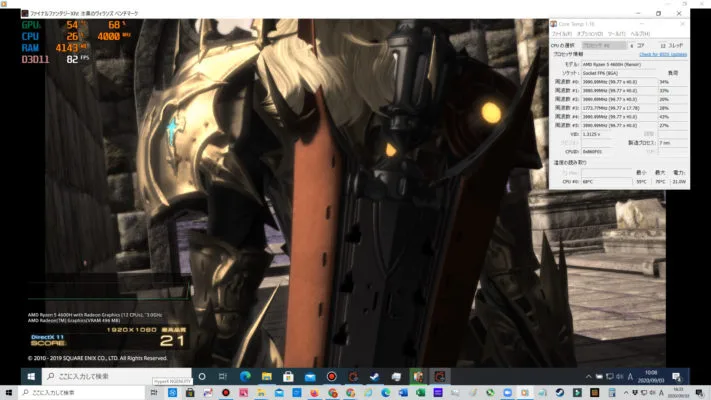This screenshot has height=400, width=711.
Task: Open notification center on the outer bottom taskbar
Action: tap(699, 393)
